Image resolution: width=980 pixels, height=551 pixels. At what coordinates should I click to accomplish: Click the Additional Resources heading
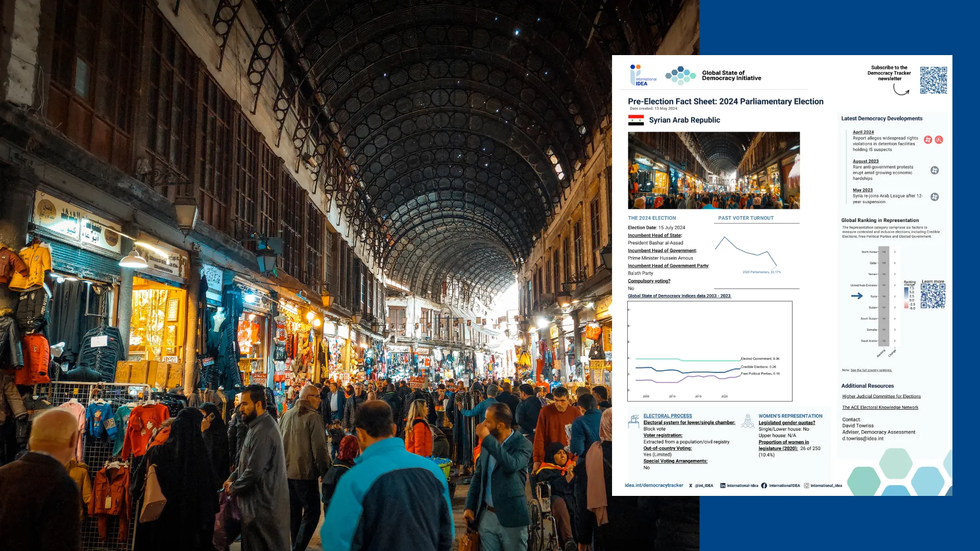coord(867,386)
